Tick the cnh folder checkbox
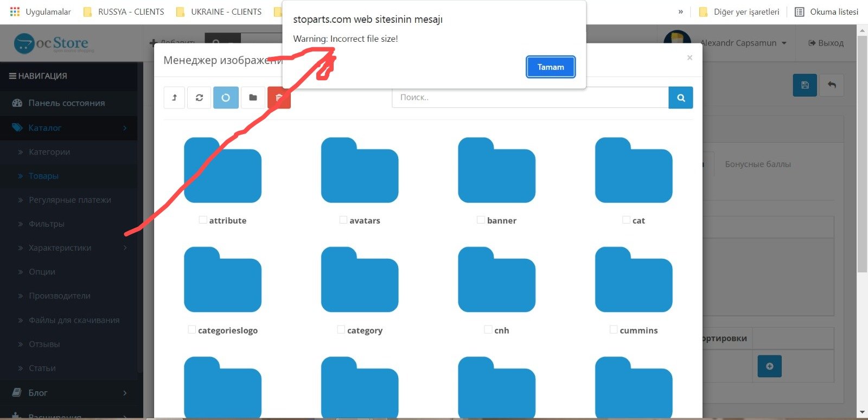Image resolution: width=868 pixels, height=420 pixels. click(488, 329)
